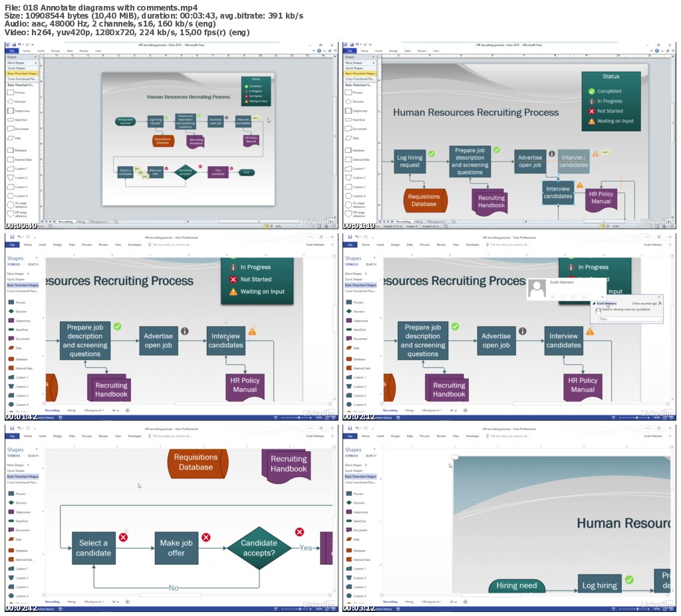Collapse Shapes pane arrow in 00:00:40 frame

(36, 57)
